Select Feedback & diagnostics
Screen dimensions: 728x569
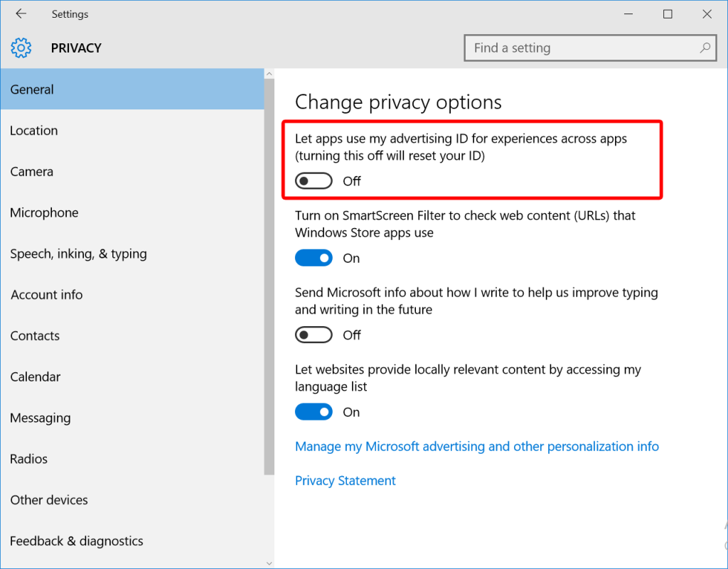76,541
